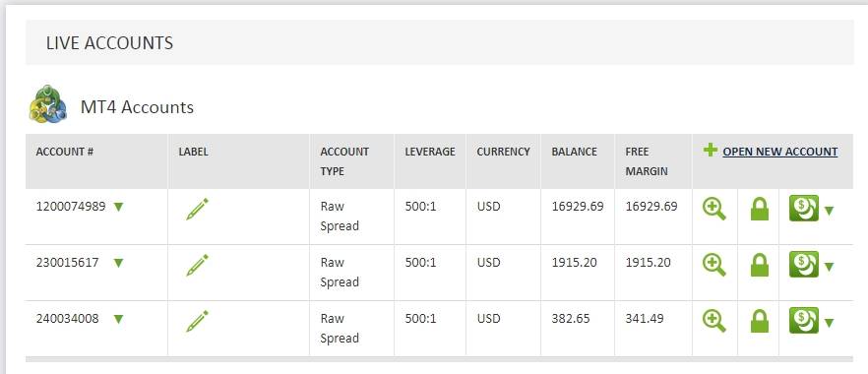Image resolution: width=868 pixels, height=374 pixels.
Task: Expand arrow next to account 1200074989
Action: pyautogui.click(x=118, y=207)
